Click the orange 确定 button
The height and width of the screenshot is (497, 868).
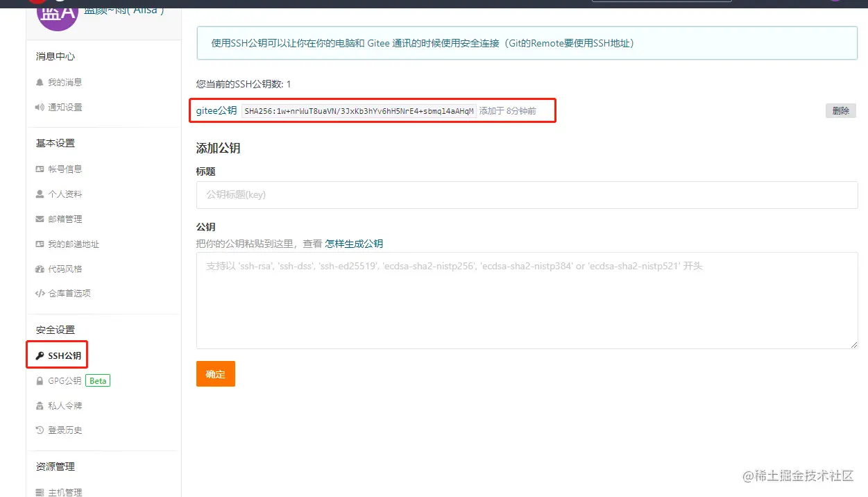tap(216, 373)
